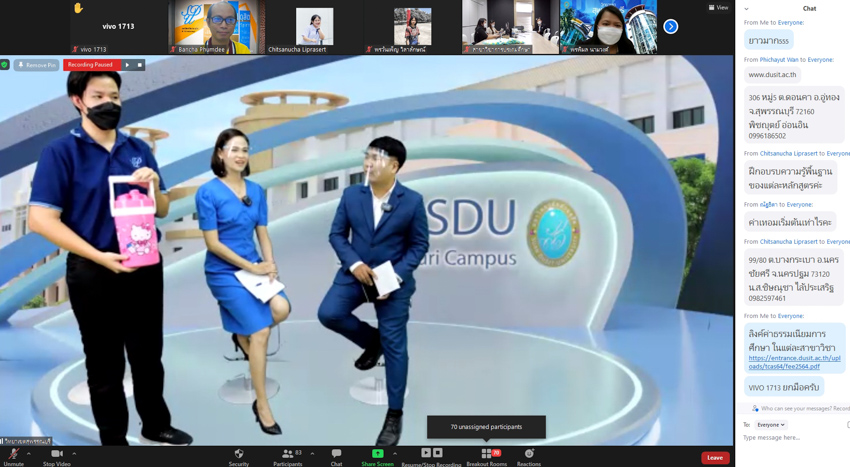Click chat message 'vivo 1713 ยกมือครับ'
Viewport: 850px width, 467px height.
click(784, 387)
